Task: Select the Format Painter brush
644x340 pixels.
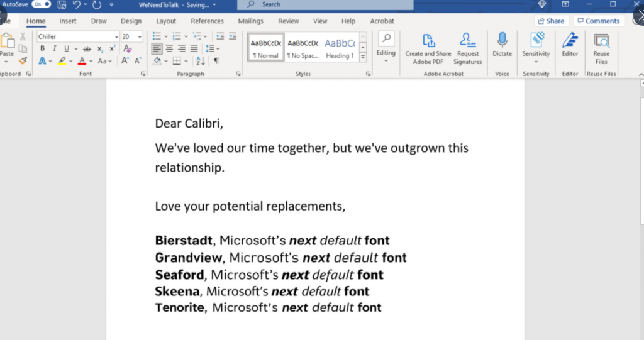Action: pyautogui.click(x=23, y=61)
